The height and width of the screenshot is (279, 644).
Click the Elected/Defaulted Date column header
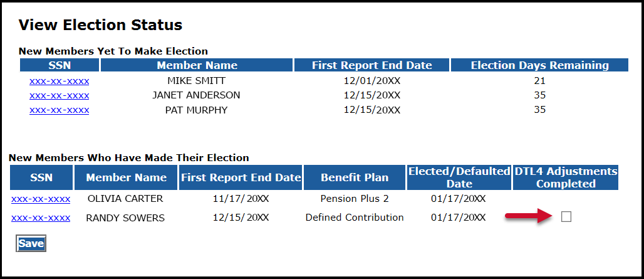click(x=459, y=177)
